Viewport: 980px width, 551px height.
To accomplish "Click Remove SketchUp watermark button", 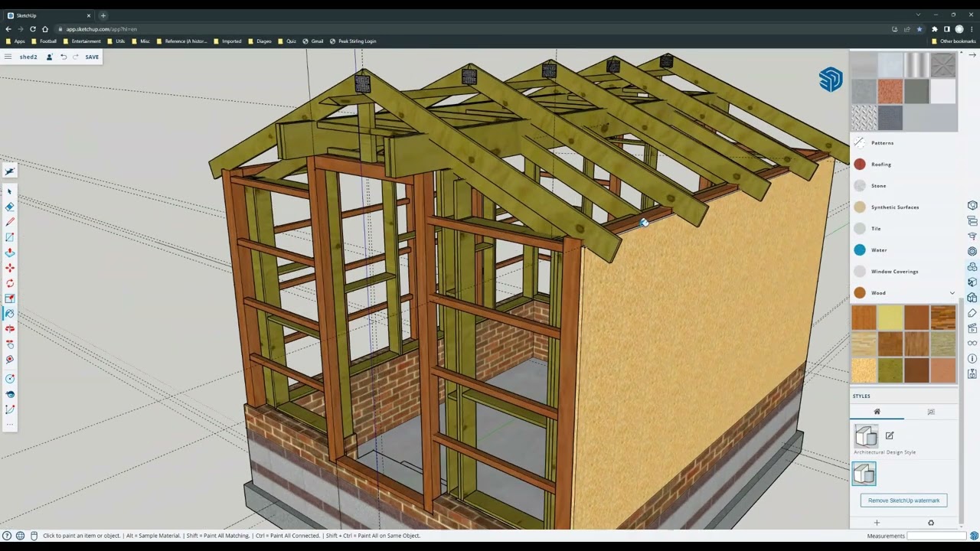I will [x=903, y=500].
